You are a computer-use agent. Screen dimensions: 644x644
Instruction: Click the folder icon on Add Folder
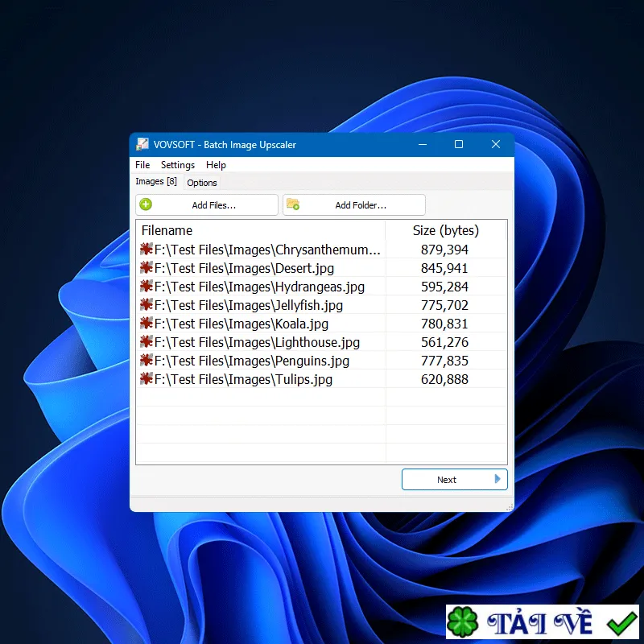click(293, 204)
